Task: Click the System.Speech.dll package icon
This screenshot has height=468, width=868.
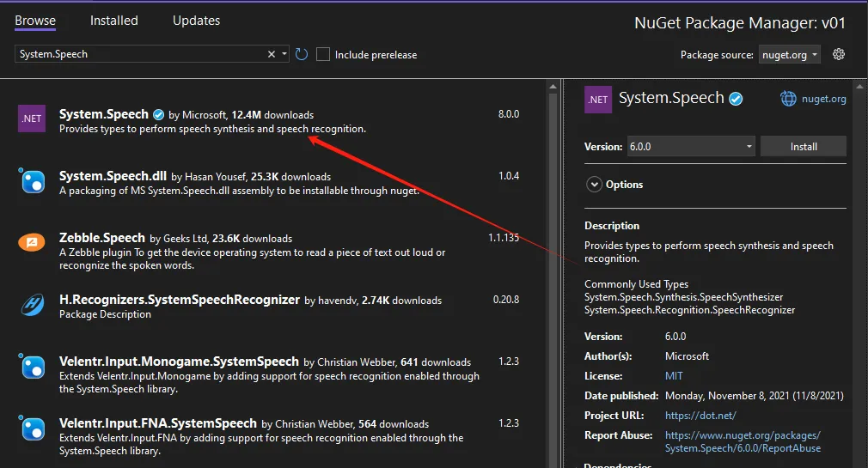Action: click(x=32, y=180)
